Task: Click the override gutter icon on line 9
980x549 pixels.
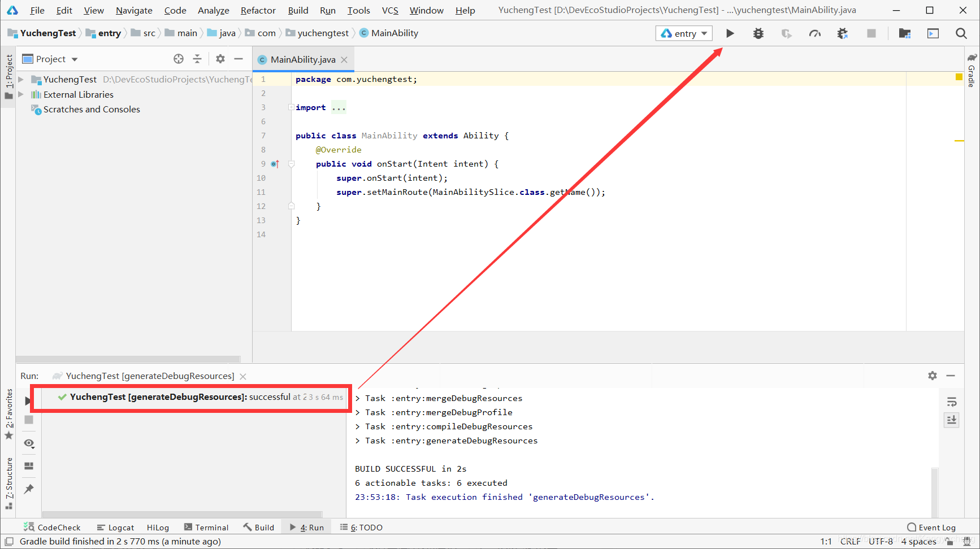Action: pos(275,164)
